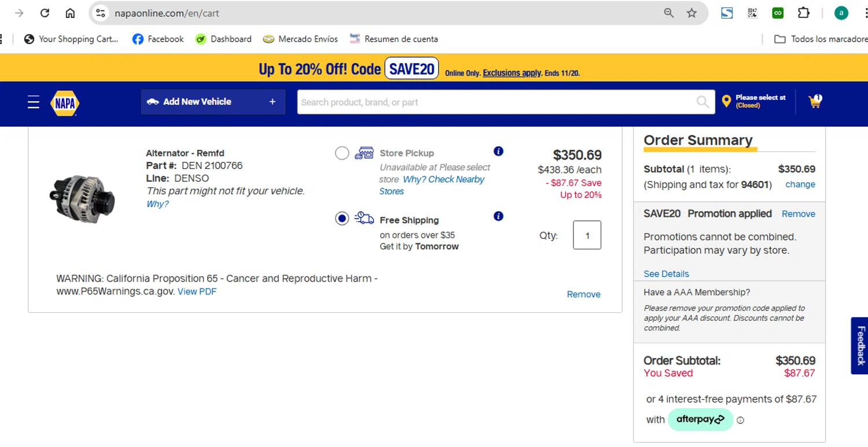Show info icon for Free Shipping
868x447 pixels.
(498, 216)
